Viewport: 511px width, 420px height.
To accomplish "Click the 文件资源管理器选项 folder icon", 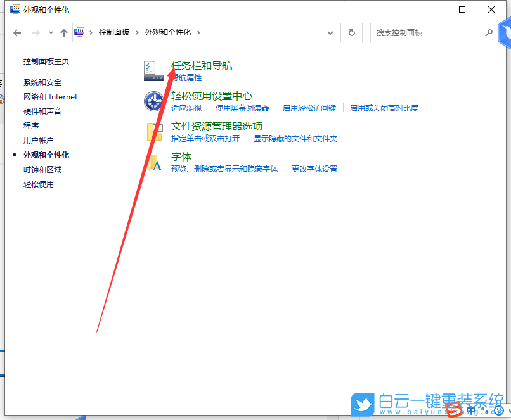I will 155,132.
